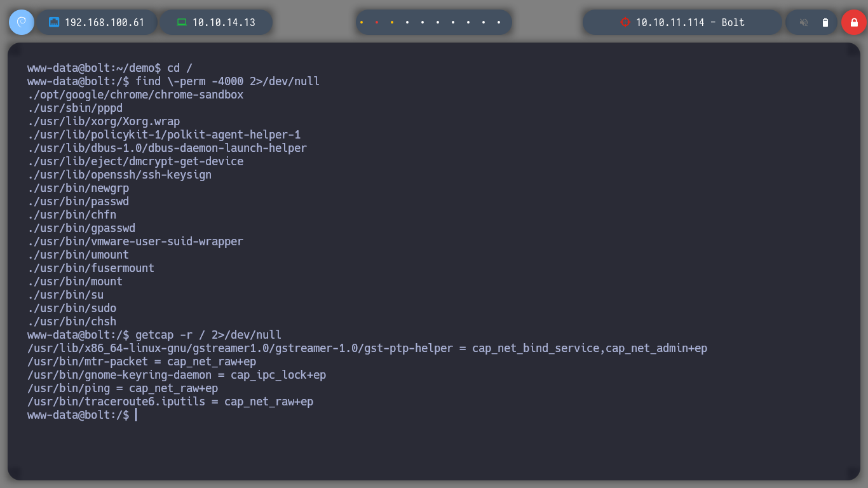Viewport: 868px width, 488px height.
Task: Click the red crosshair target icon
Action: coord(625,22)
